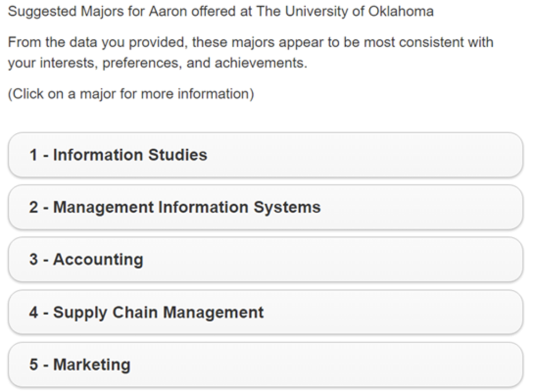The height and width of the screenshot is (392, 535).
Task: Click "The University of Oklahoma" in heading
Action: click(345, 11)
